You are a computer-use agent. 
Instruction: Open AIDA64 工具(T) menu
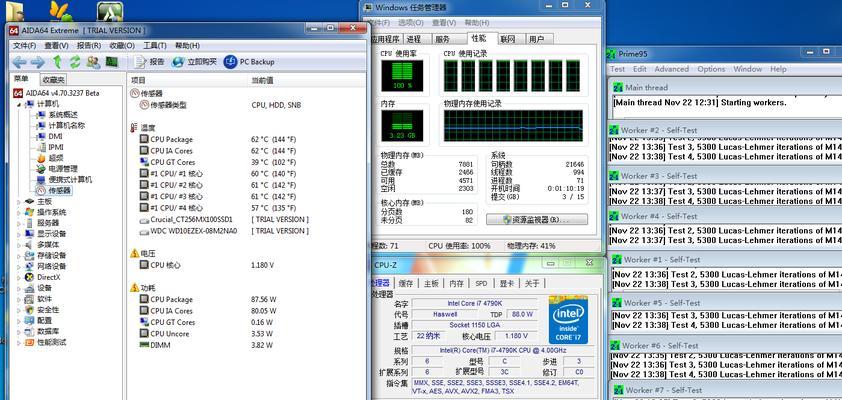(155, 46)
